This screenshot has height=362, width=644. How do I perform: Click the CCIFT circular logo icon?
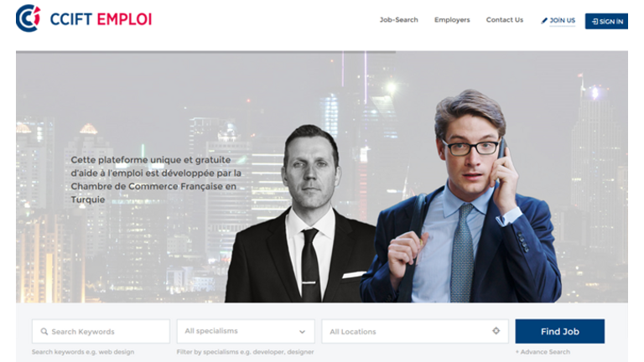click(x=28, y=18)
